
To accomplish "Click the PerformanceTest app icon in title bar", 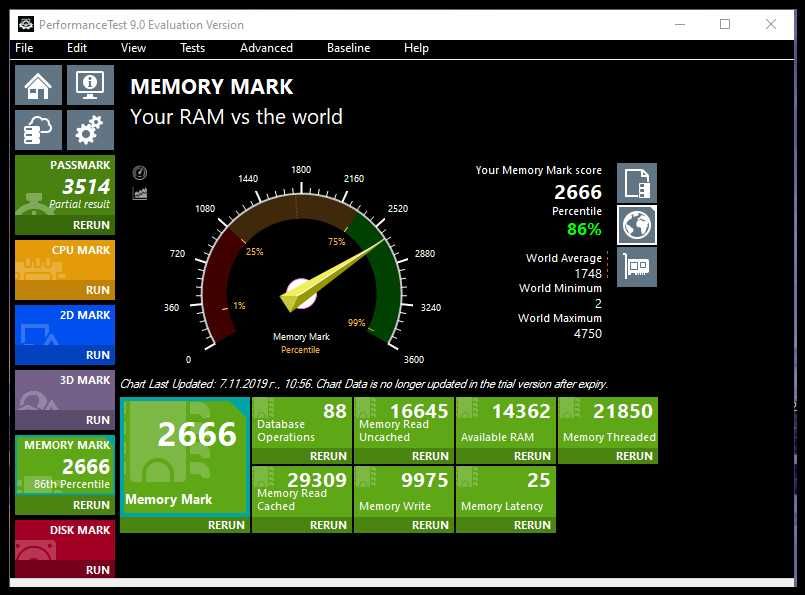I will pyautogui.click(x=26, y=24).
